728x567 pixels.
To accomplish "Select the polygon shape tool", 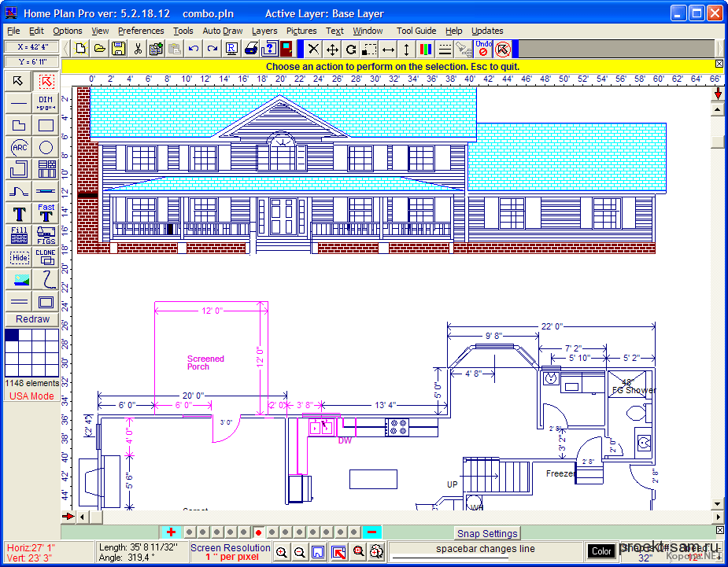I will coord(19,125).
